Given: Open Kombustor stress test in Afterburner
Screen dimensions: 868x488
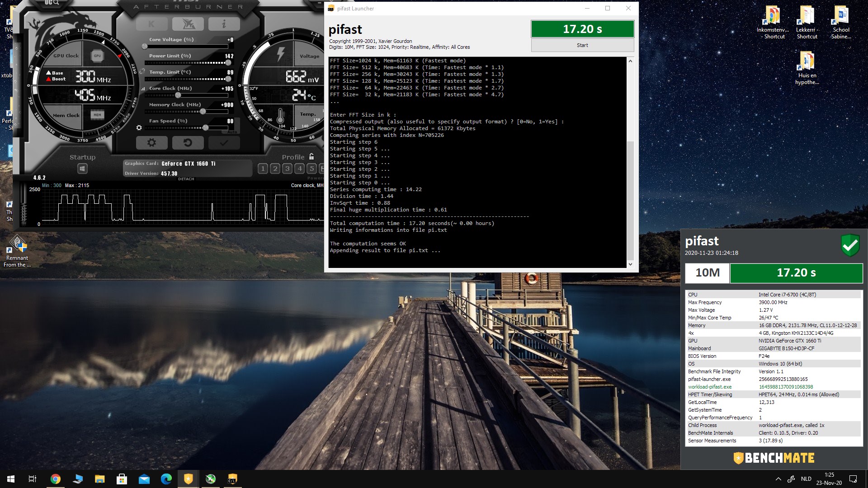Looking at the screenshot, I should pyautogui.click(x=151, y=24).
